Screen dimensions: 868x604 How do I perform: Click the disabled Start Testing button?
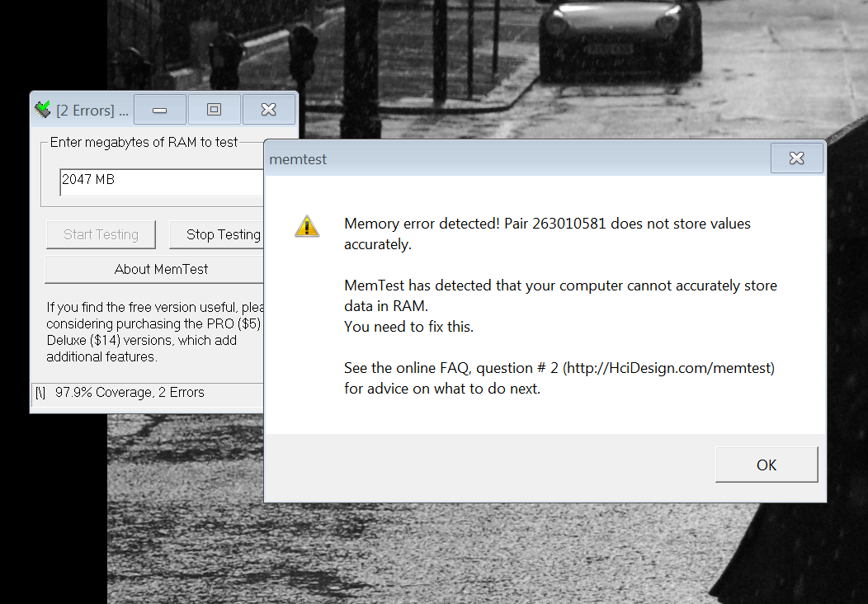pos(101,234)
